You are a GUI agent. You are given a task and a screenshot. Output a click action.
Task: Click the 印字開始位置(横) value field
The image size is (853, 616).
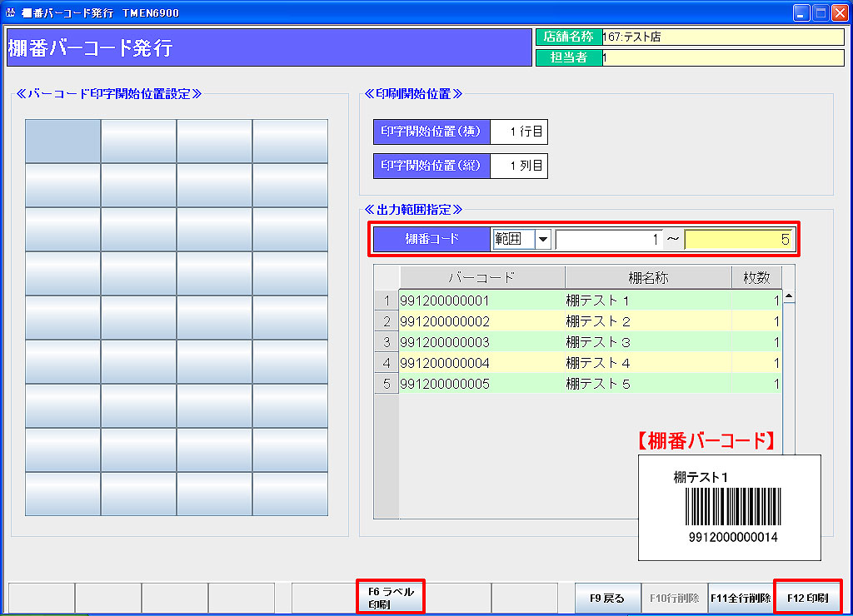pos(518,132)
